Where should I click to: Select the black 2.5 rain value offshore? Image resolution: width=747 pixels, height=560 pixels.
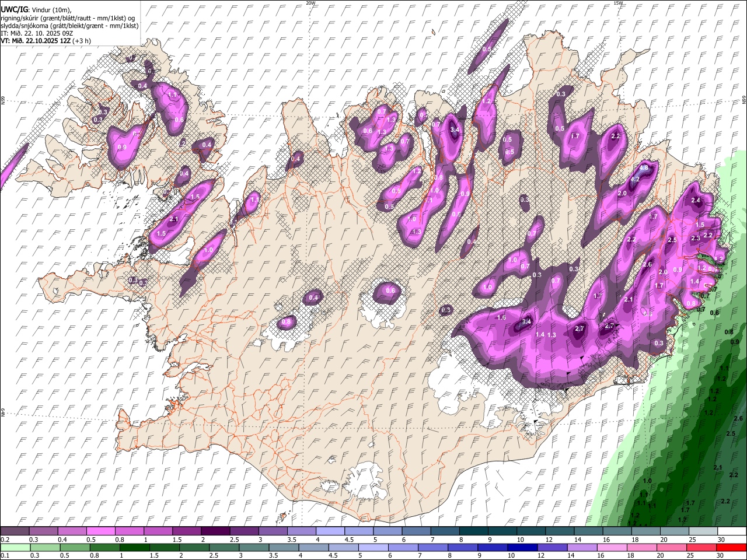click(x=731, y=433)
